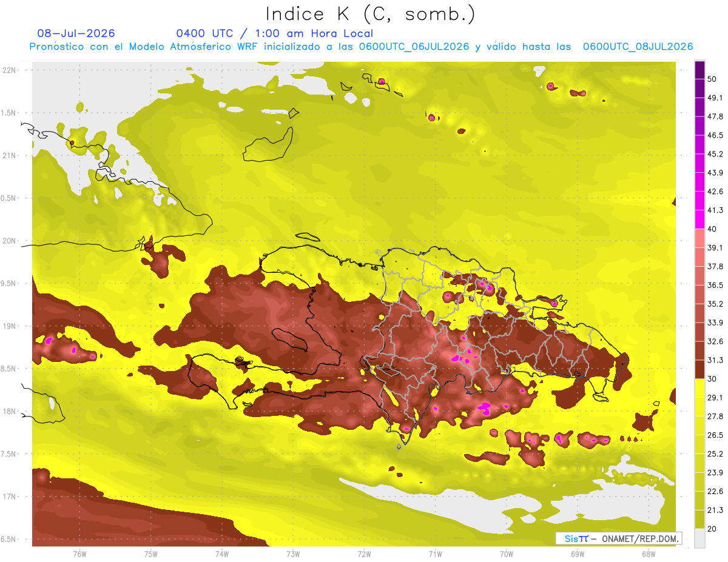Click the '50' colorbar value
Viewport: 728px width, 562px height.
click(x=713, y=79)
